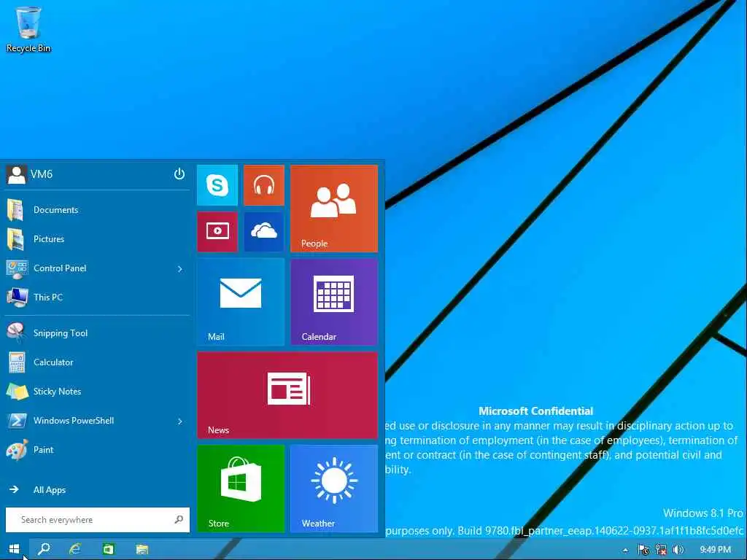Open Internet Explorer from taskbar

pyautogui.click(x=75, y=549)
